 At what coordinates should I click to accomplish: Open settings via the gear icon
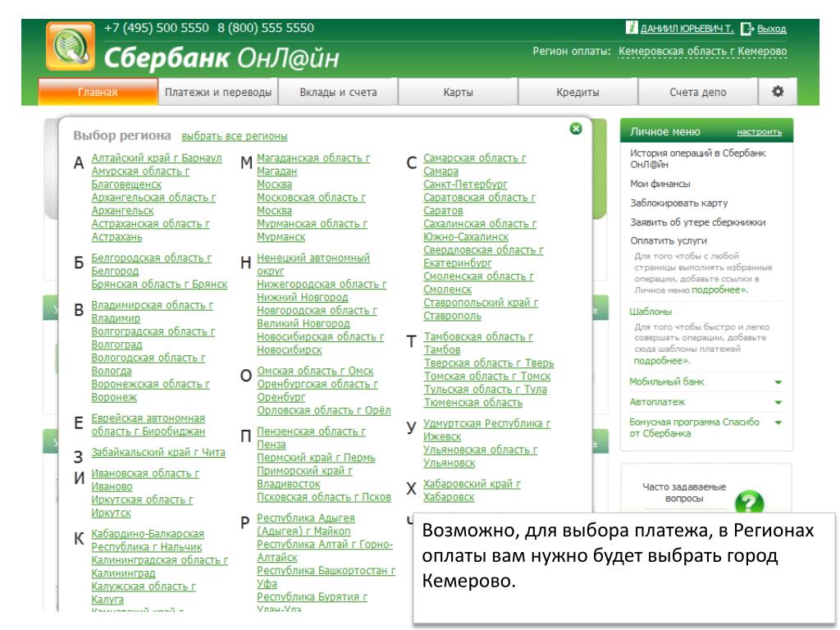778,92
